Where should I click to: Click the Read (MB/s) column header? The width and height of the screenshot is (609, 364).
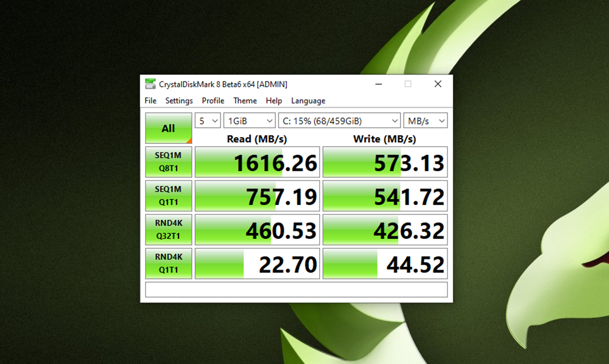click(x=257, y=139)
